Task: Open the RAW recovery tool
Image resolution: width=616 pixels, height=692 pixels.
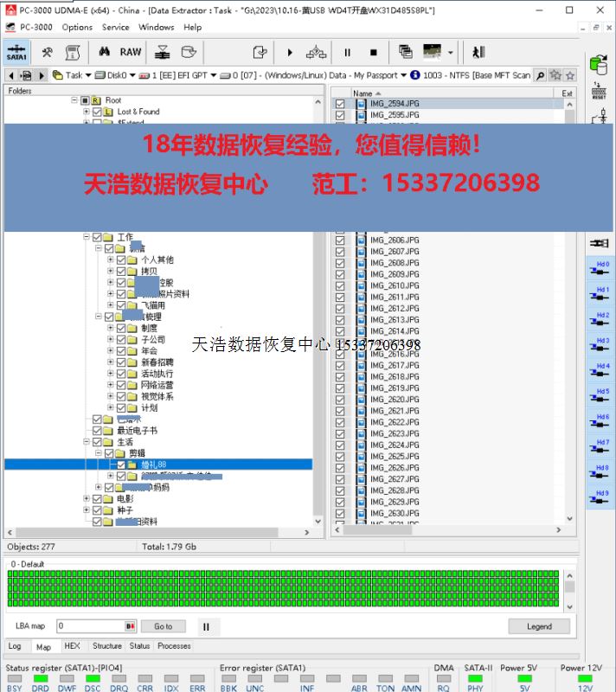Action: [131, 52]
